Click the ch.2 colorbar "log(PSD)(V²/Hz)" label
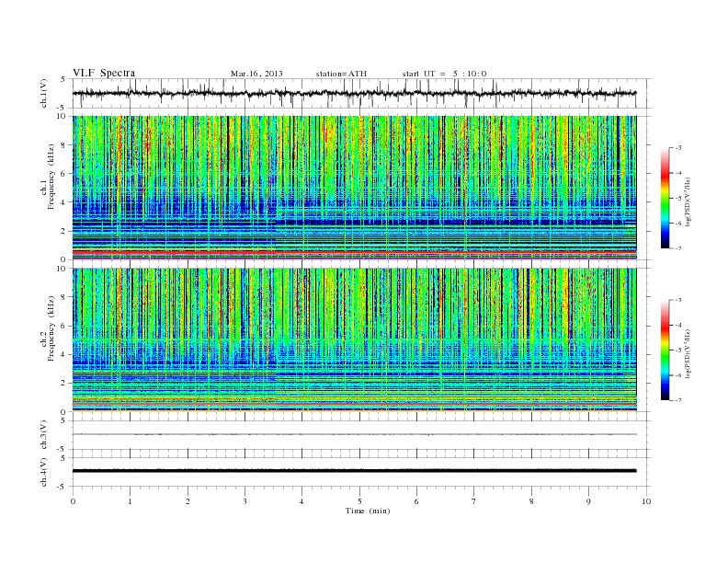Screen dimensions: 728x563 (x=688, y=354)
